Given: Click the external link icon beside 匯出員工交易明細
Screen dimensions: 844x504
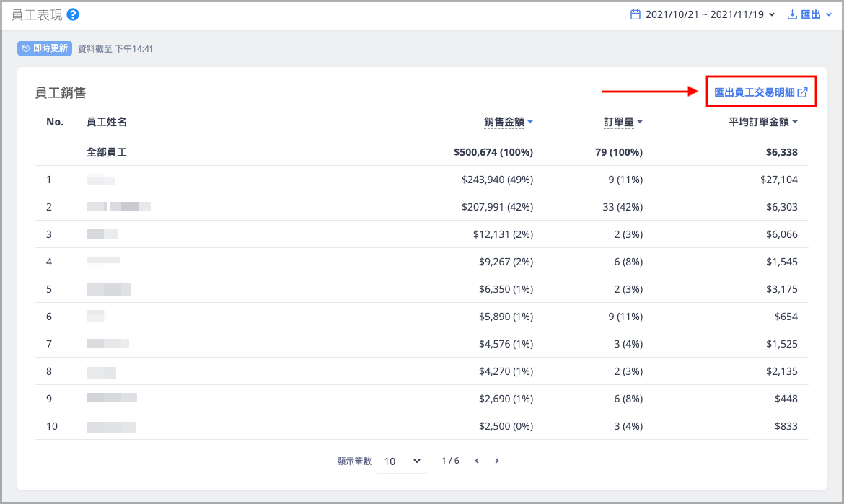Looking at the screenshot, I should click(802, 92).
